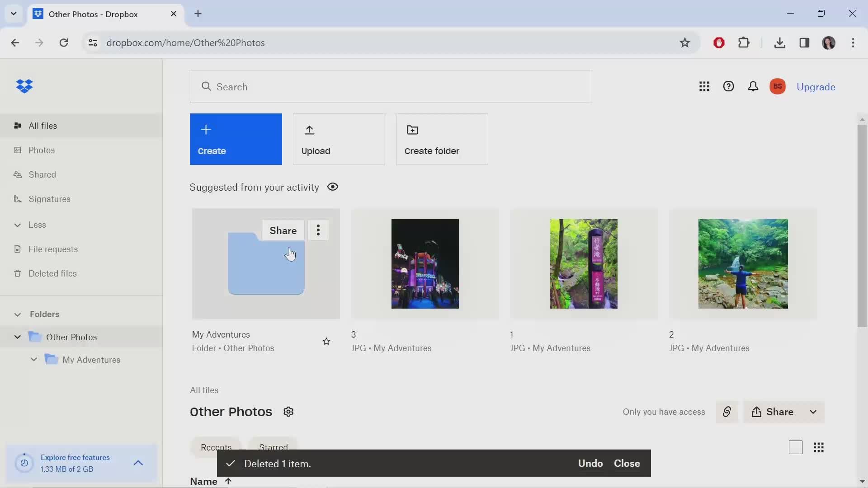Toggle the eye icon on Suggested activity
Screen dimensions: 868x488
333,187
